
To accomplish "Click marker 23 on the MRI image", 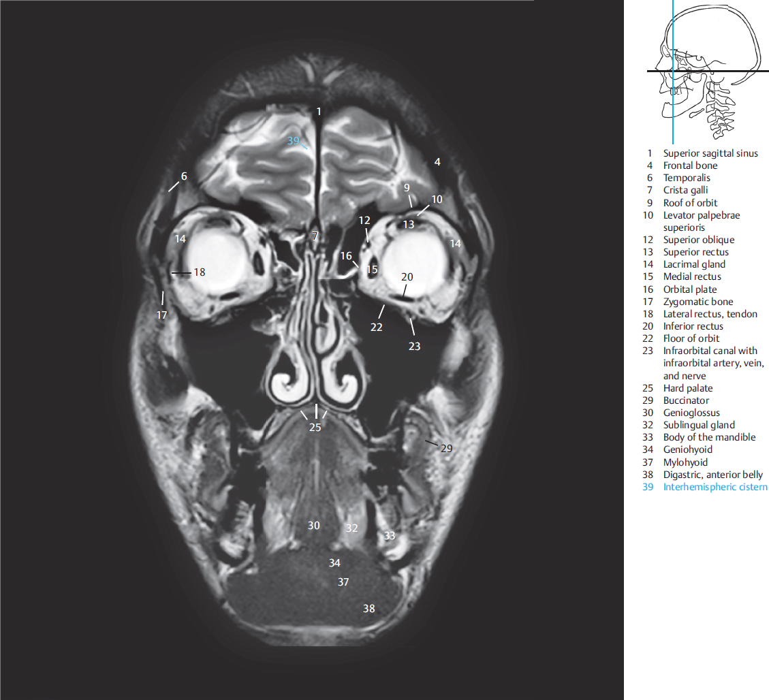I will click(x=414, y=346).
